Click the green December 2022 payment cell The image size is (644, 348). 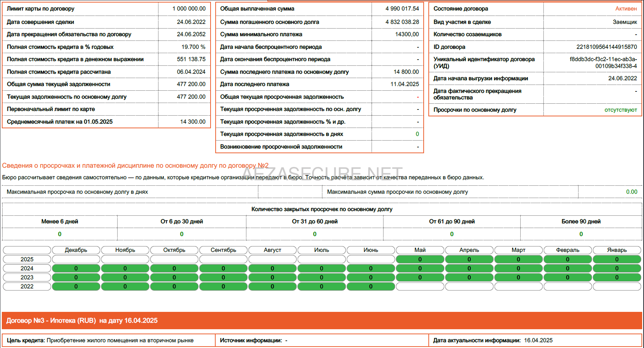(x=76, y=286)
